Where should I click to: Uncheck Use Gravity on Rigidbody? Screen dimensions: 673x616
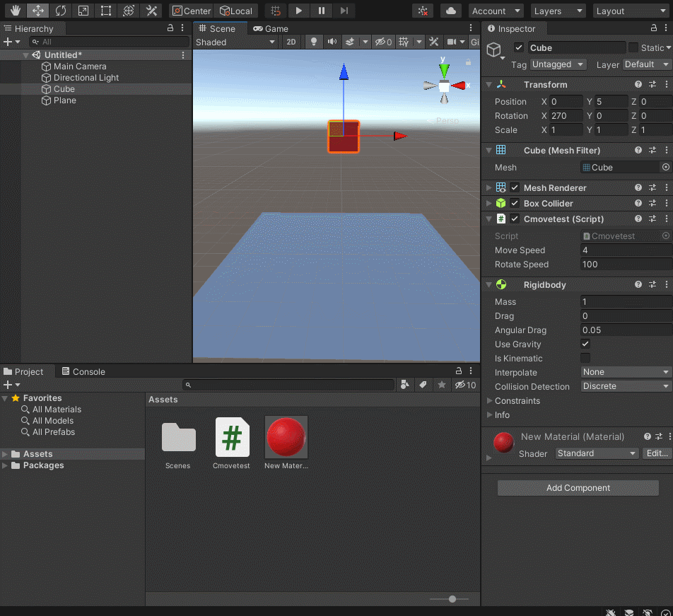coord(585,344)
